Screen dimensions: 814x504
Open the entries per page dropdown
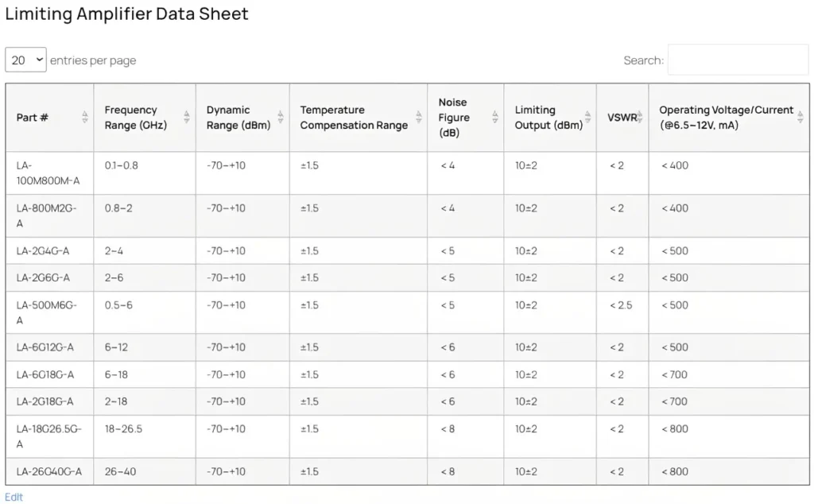click(25, 60)
